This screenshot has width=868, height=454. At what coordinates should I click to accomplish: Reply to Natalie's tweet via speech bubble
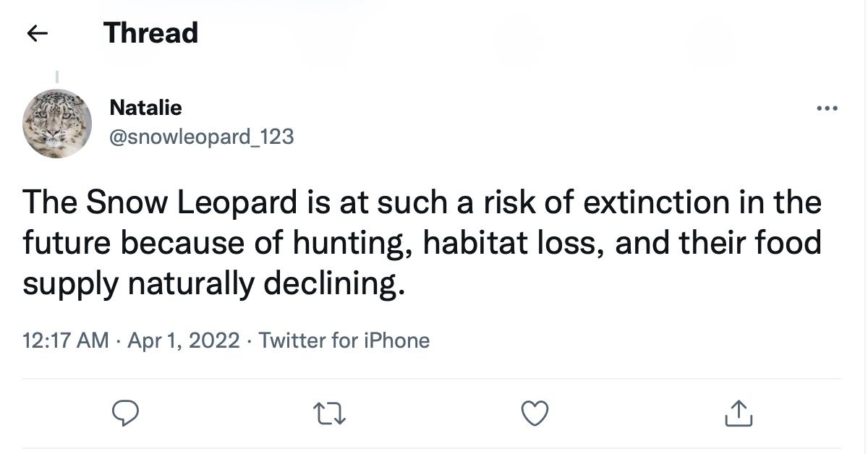(x=126, y=414)
